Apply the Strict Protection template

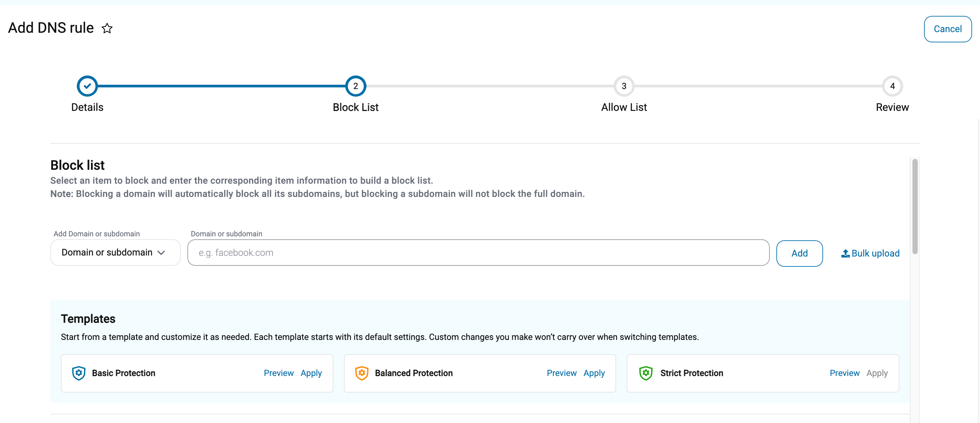pyautogui.click(x=877, y=373)
